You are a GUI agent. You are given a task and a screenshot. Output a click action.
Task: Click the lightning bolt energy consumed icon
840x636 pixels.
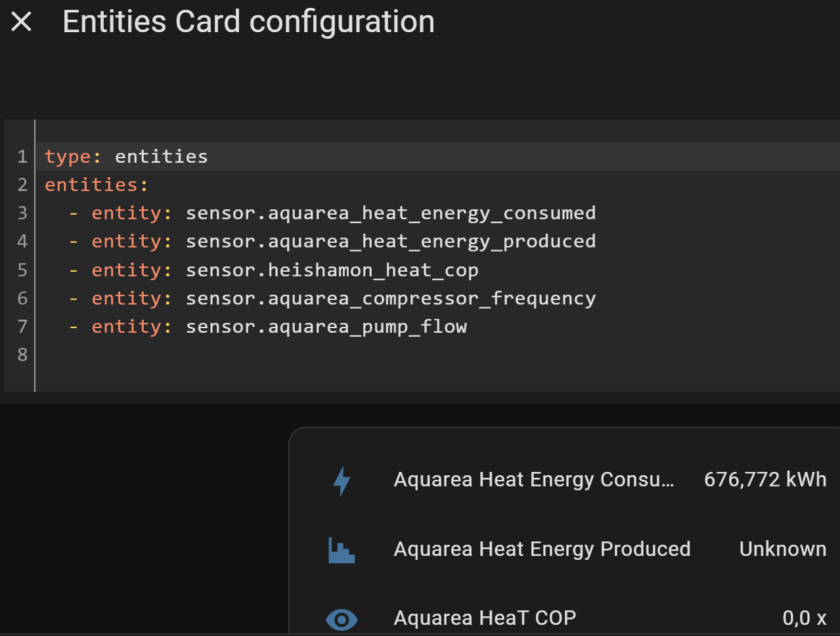point(342,480)
